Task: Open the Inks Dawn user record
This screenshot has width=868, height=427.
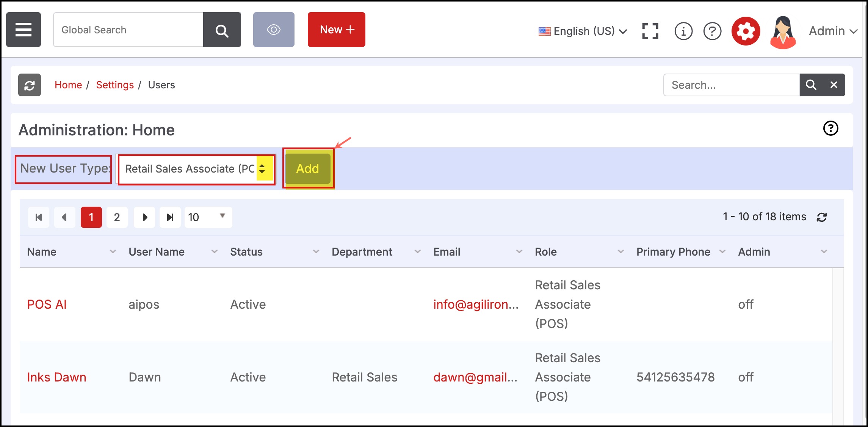Action: click(57, 377)
